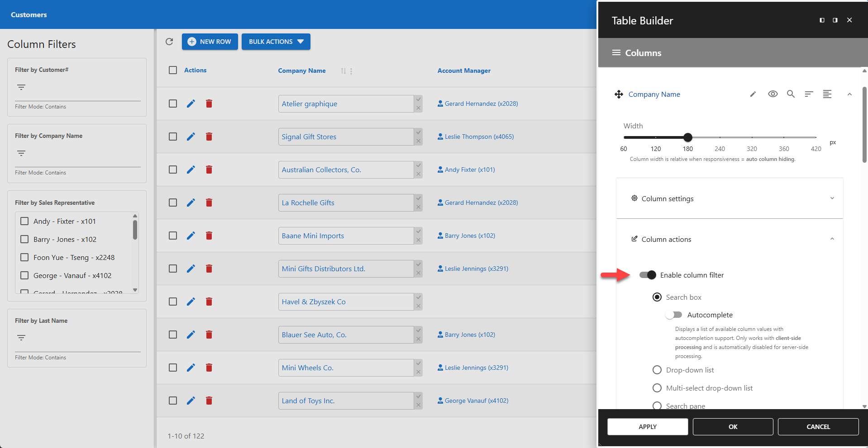Screen dimensions: 868x448
Task: Click the sort arrows on Company Name header
Action: point(343,71)
